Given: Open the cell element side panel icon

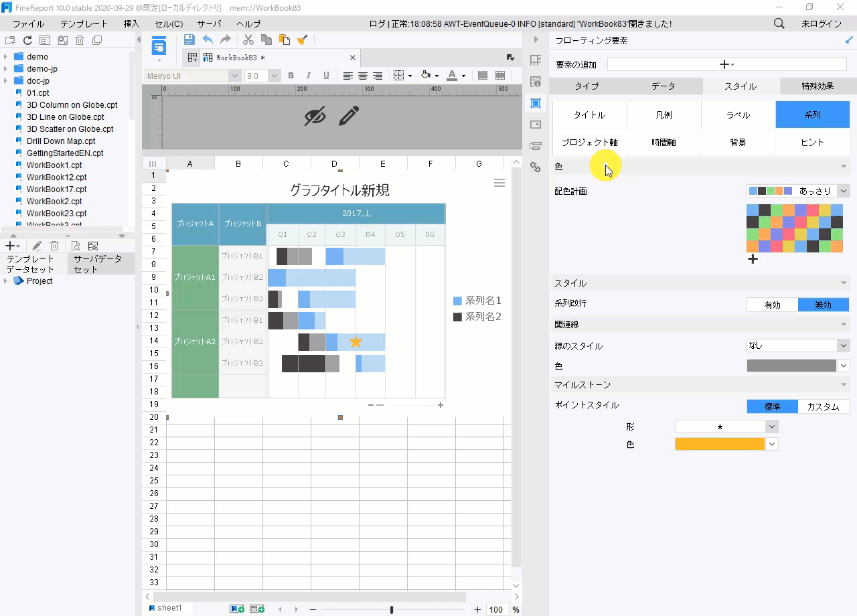Looking at the screenshot, I should [x=536, y=60].
